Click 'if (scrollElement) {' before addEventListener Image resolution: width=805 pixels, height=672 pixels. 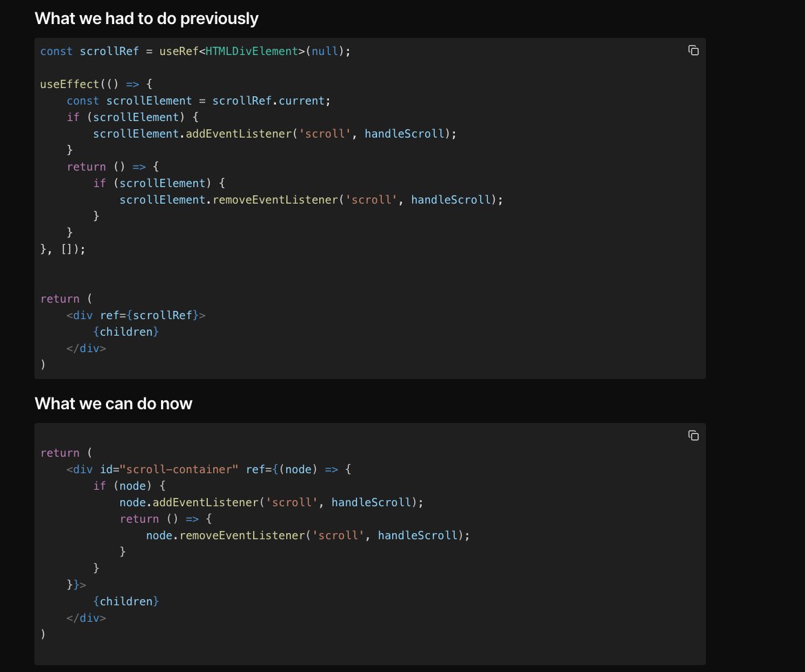(x=133, y=117)
